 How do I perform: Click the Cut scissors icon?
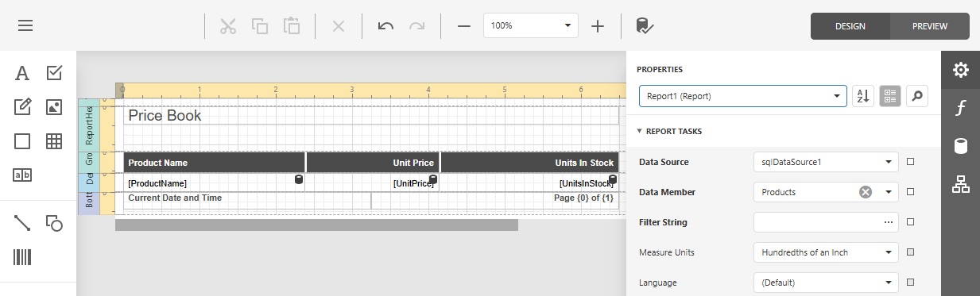(228, 25)
